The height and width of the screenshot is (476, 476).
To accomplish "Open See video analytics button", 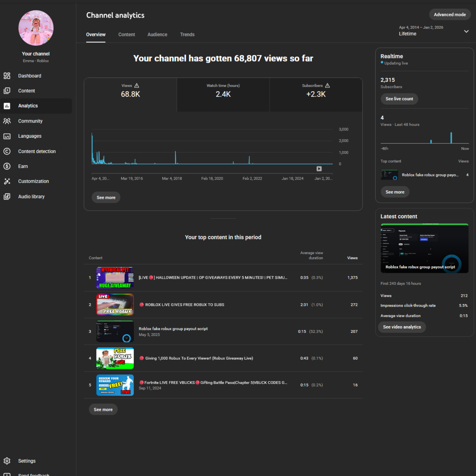I will coord(402,327).
